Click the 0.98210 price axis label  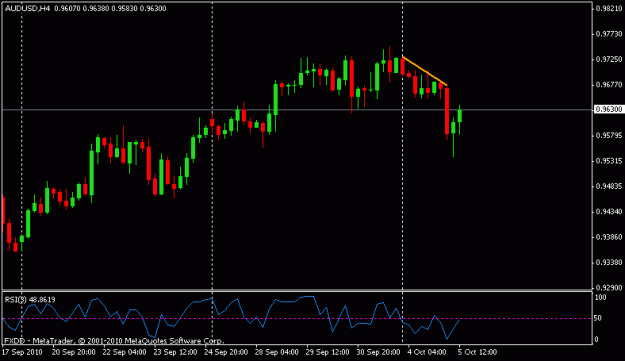[x=609, y=8]
